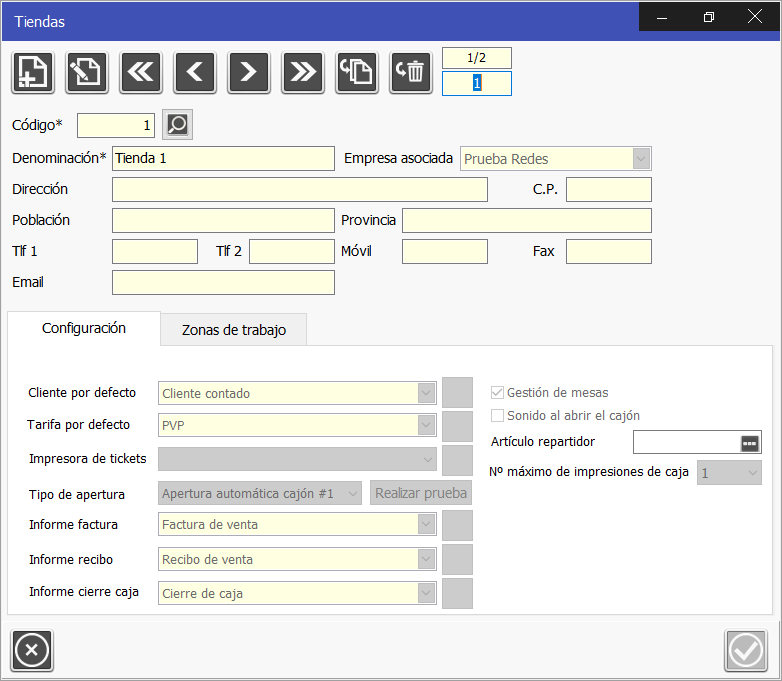Switch to the Zonas de trabajo tab
The height and width of the screenshot is (681, 782).
click(x=234, y=330)
